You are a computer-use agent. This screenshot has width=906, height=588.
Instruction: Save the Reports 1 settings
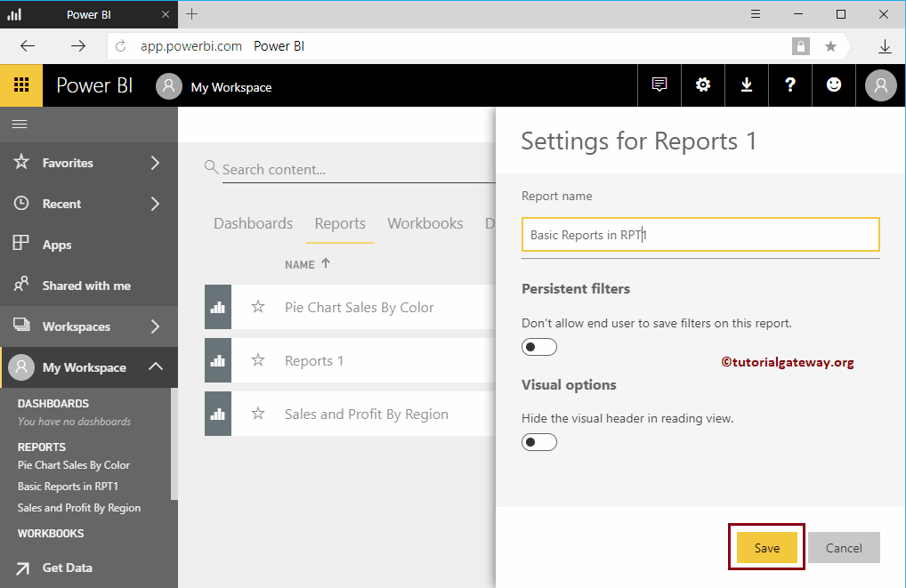[x=765, y=547]
